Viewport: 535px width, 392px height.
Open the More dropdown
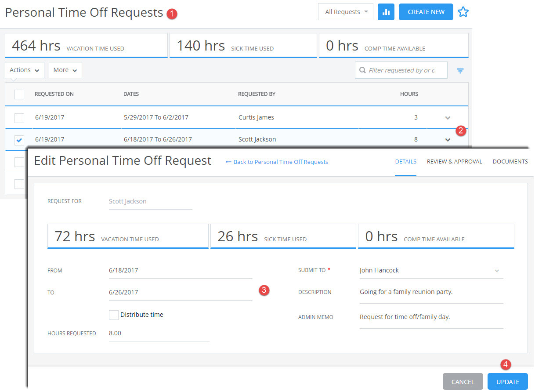[65, 70]
